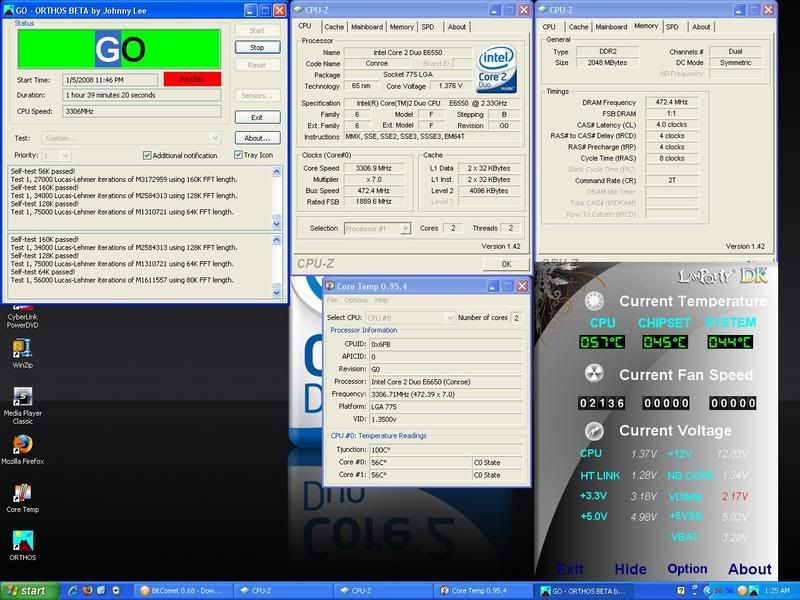Click the Firefox quick launch icon

[87, 590]
